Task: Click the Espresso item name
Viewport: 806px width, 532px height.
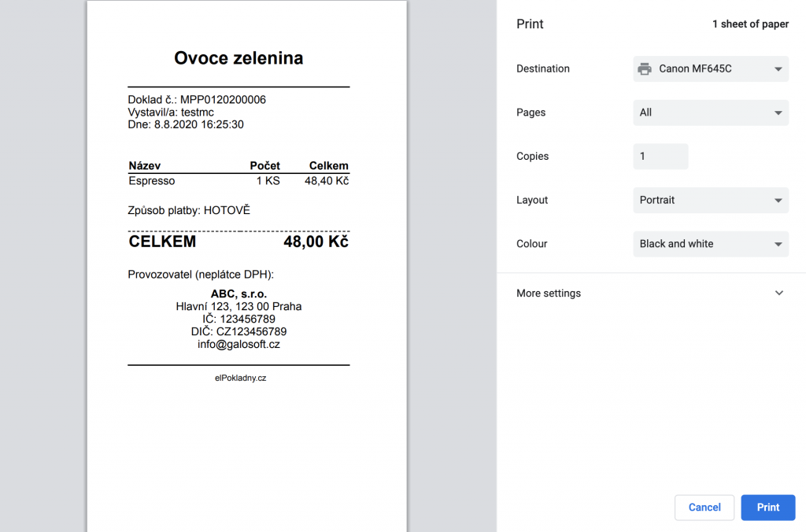Action: pos(152,181)
